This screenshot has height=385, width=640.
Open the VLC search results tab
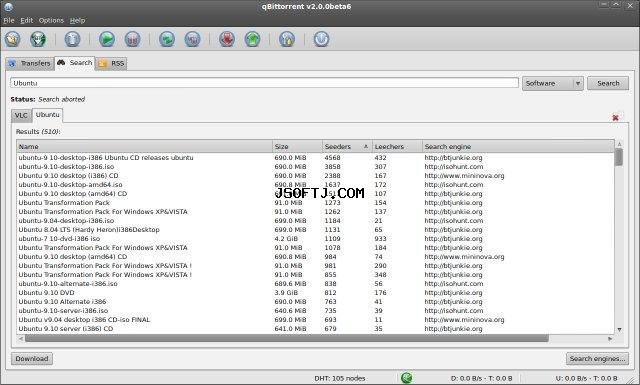coord(21,115)
